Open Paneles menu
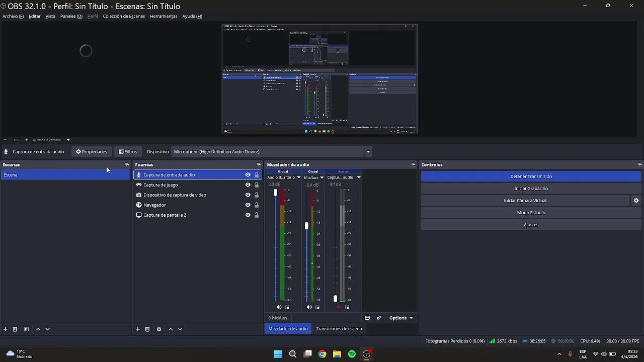Image resolution: width=644 pixels, height=362 pixels. pos(71,16)
